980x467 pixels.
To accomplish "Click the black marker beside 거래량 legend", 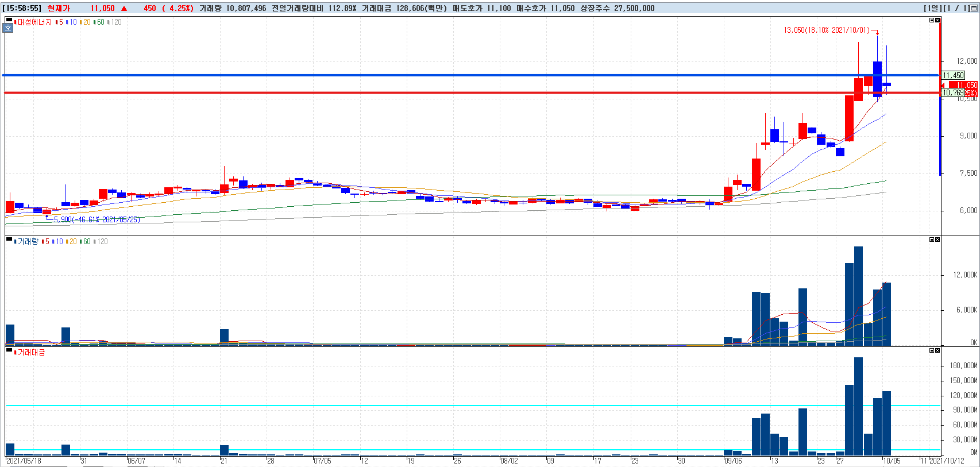I will click(x=9, y=240).
